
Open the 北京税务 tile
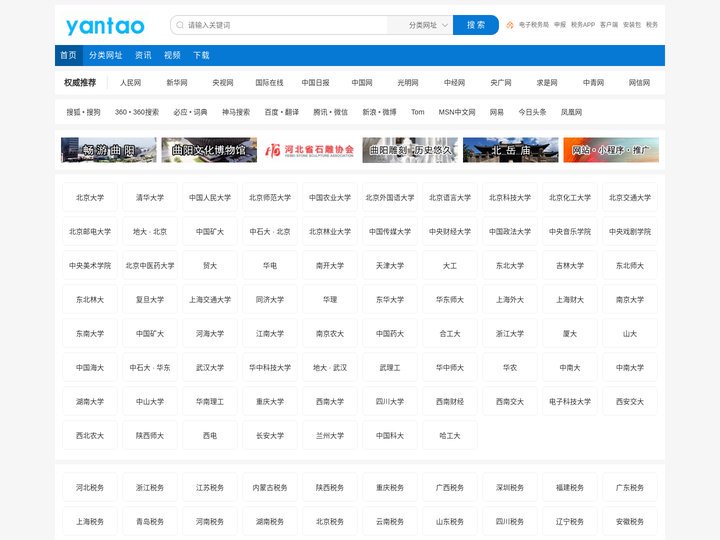click(x=330, y=522)
